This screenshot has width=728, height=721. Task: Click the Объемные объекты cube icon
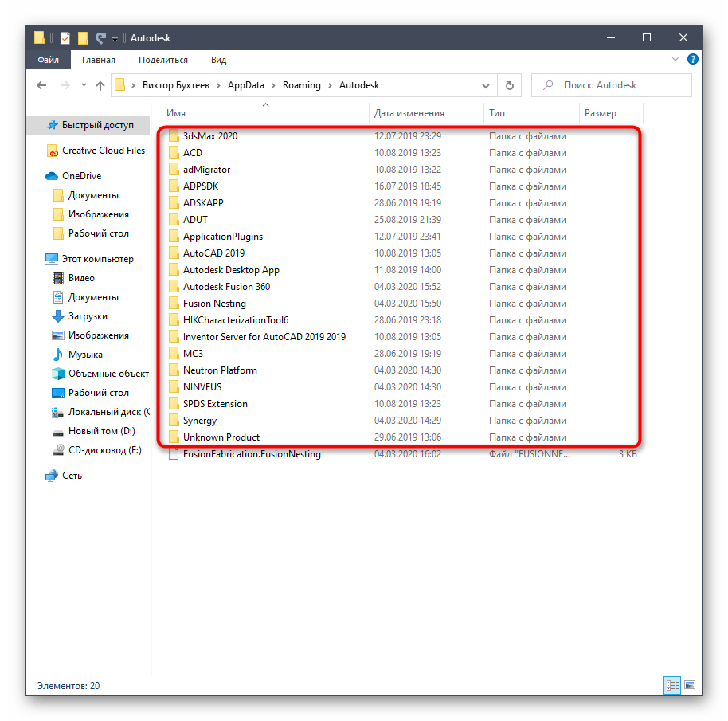(58, 374)
